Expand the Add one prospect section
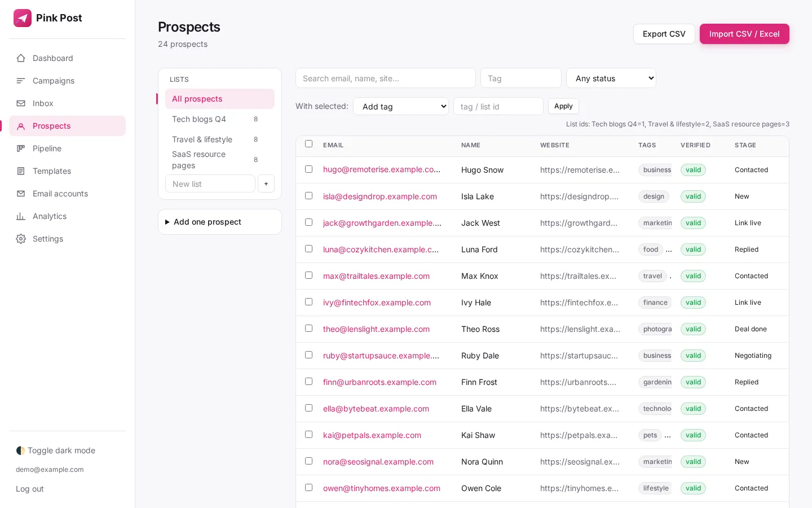 pos(220,222)
